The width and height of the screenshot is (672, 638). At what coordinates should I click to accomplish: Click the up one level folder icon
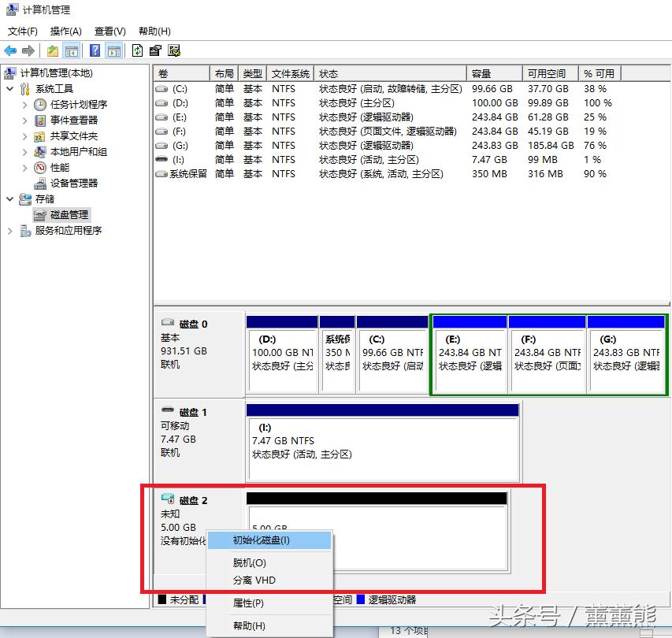click(x=52, y=50)
